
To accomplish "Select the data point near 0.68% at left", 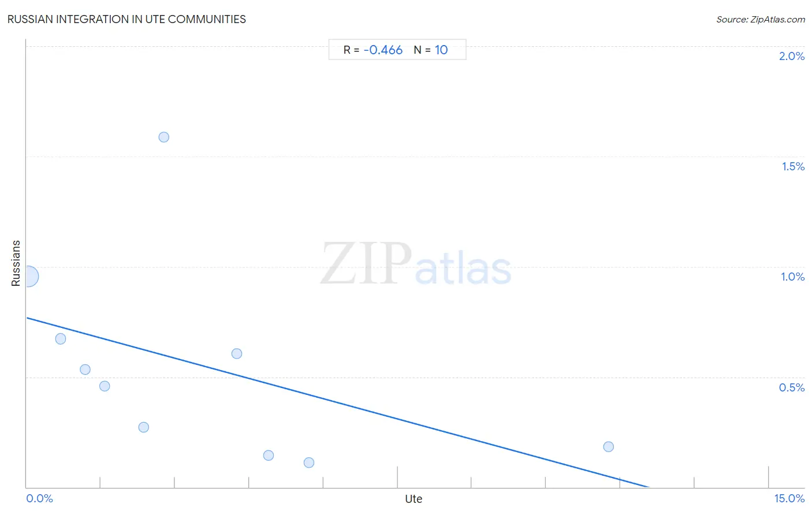I will (61, 339).
